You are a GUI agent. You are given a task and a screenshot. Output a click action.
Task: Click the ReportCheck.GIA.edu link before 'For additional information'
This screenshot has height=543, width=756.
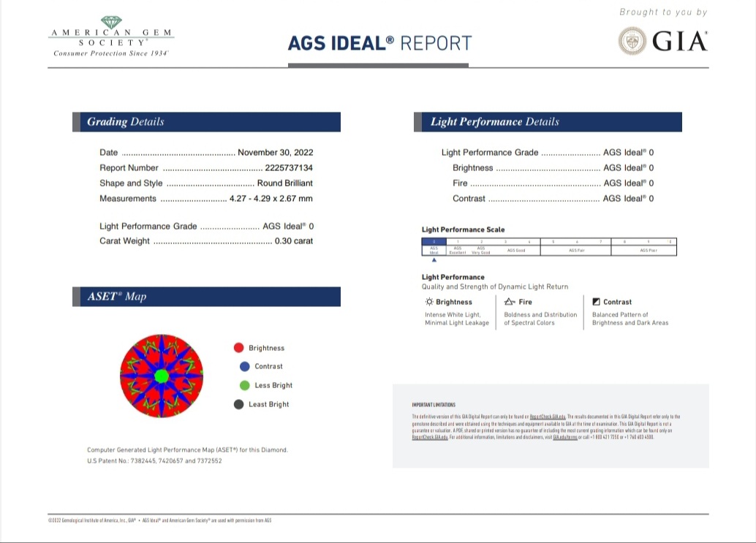[430, 437]
